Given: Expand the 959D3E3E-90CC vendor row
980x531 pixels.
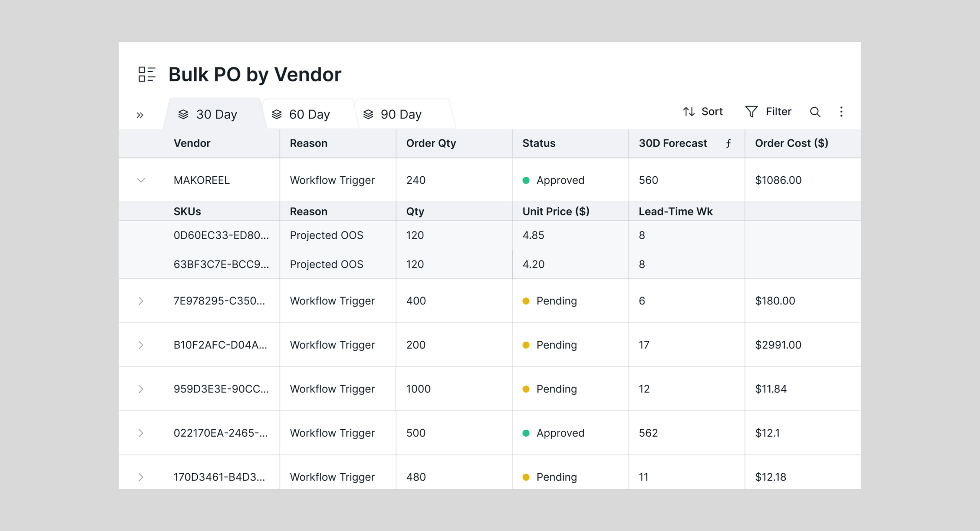Looking at the screenshot, I should 141,389.
